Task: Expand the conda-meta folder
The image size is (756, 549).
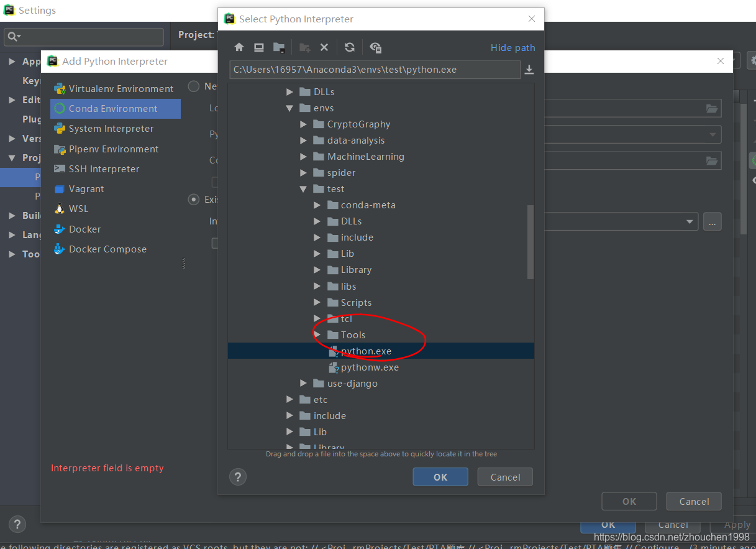Action: coord(317,205)
